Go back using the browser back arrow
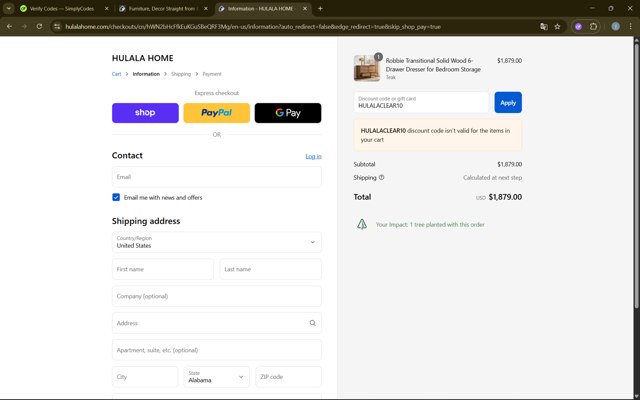Screen dimensions: 640x400 pyautogui.click(x=9, y=27)
